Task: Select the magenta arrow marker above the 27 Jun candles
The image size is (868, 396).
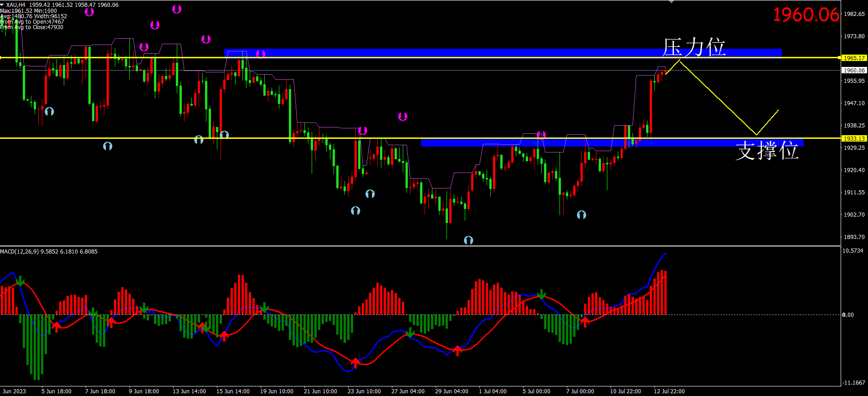Action: [x=403, y=117]
